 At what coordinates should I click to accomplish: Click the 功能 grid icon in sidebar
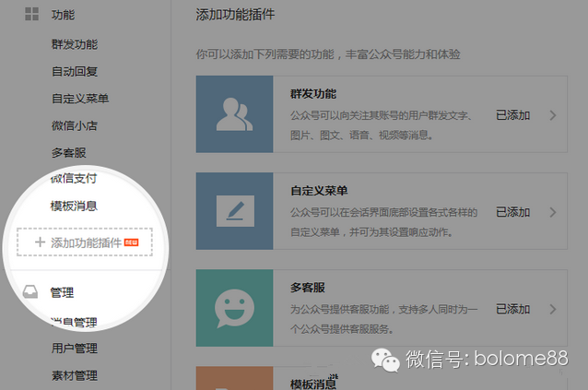click(32, 14)
